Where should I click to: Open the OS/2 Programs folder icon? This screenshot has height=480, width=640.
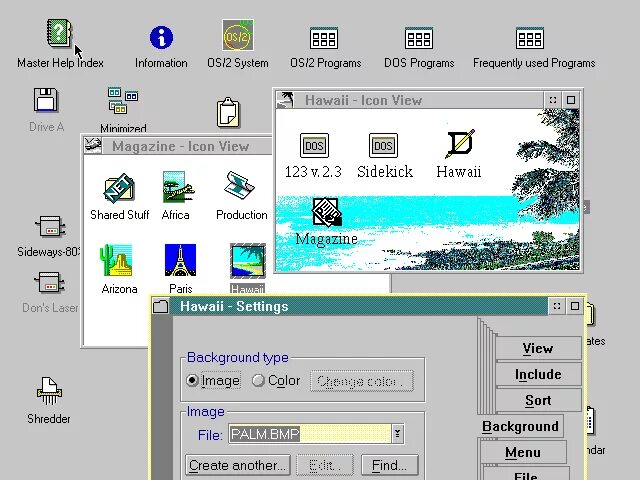coord(324,38)
